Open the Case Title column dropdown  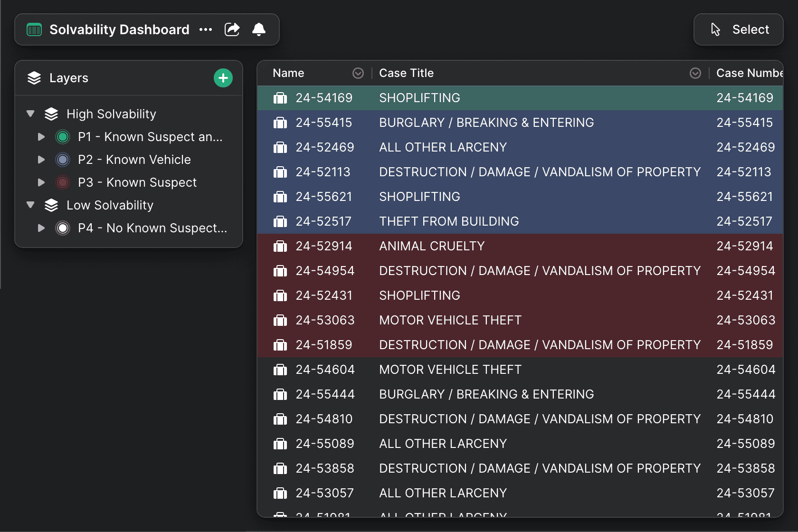695,73
